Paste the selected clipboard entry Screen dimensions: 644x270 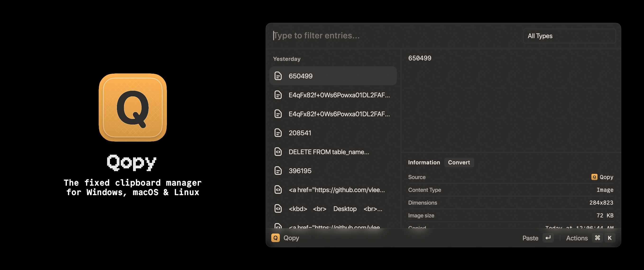531,238
